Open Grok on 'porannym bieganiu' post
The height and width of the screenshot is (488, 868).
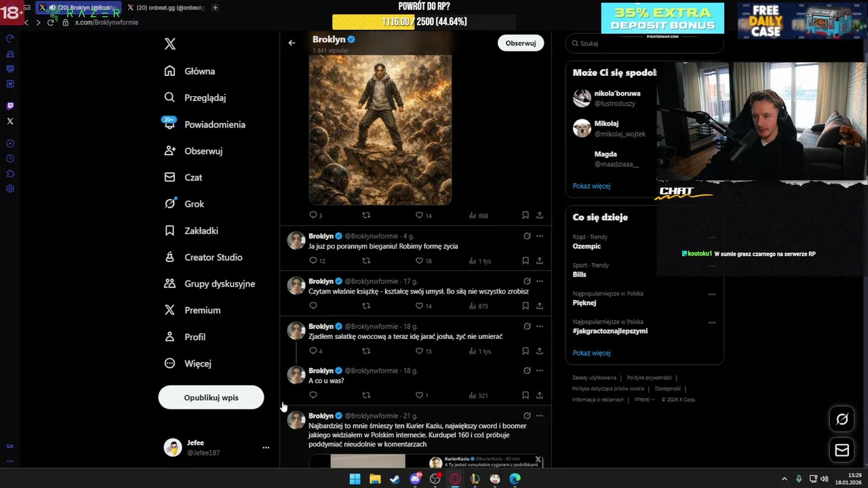pos(527,236)
